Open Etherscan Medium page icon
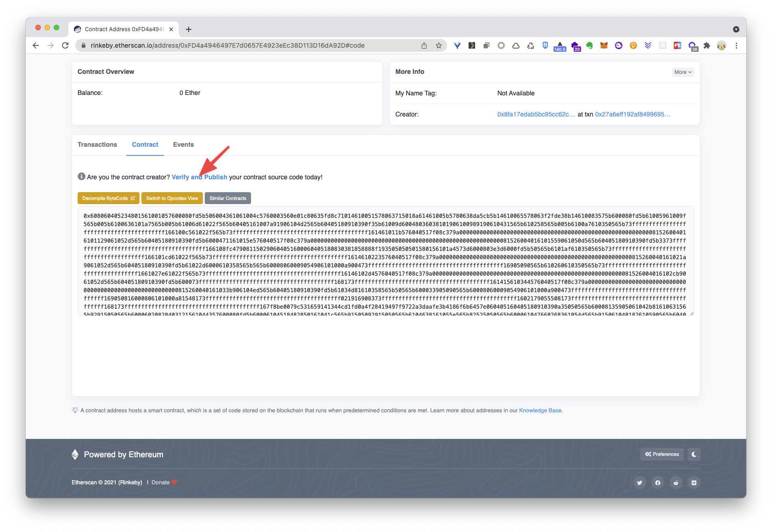 coord(694,482)
